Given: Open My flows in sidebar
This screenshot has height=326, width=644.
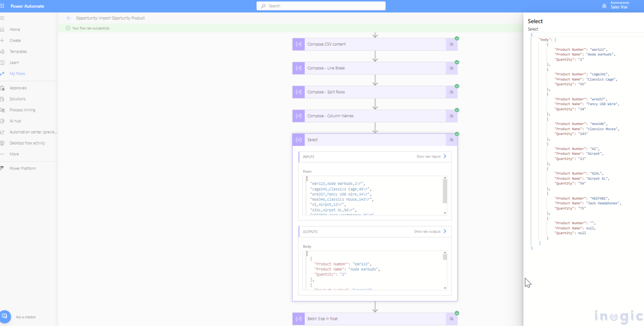Looking at the screenshot, I should click(17, 74).
